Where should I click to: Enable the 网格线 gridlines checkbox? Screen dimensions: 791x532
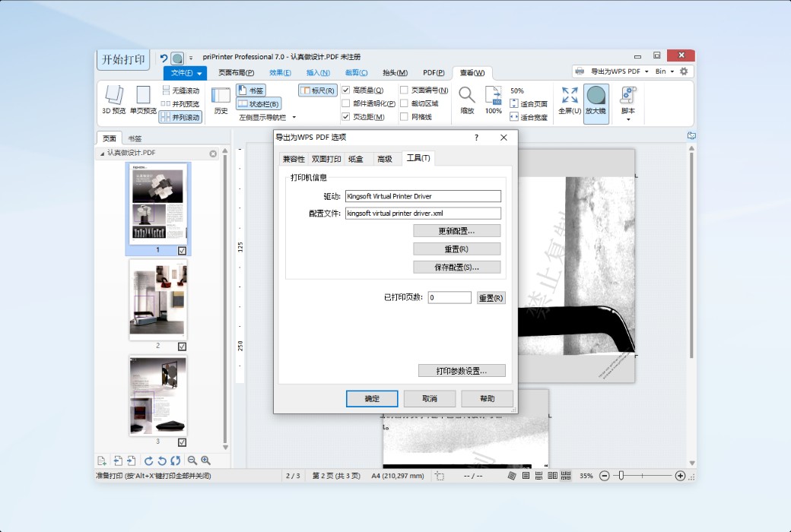(404, 116)
